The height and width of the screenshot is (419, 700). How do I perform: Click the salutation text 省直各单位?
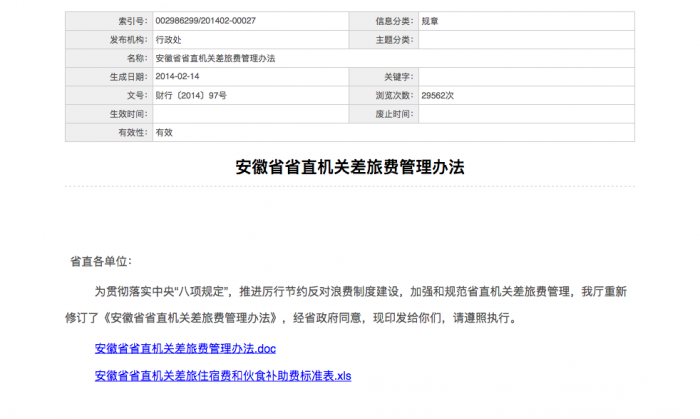[100, 262]
